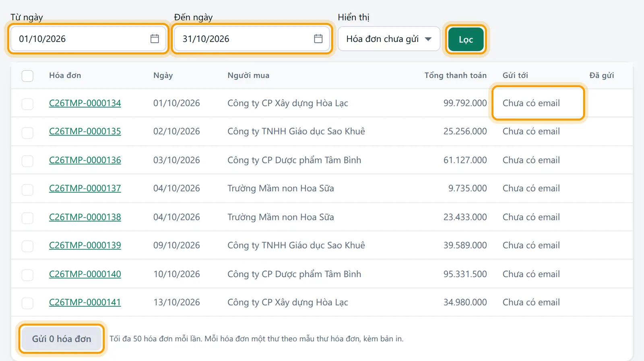Enable the checkbox for invoice C26TMP-0000139
Viewport: 644px width, 361px height.
[27, 246]
